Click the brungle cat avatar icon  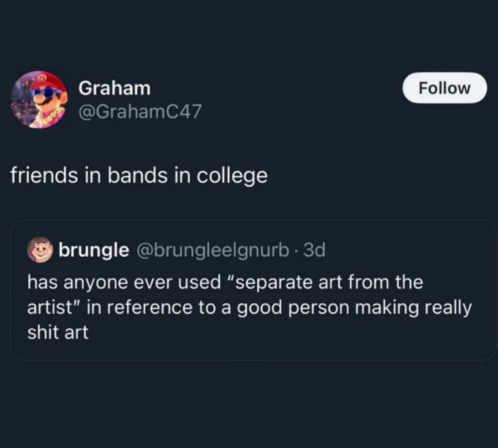tap(40, 250)
